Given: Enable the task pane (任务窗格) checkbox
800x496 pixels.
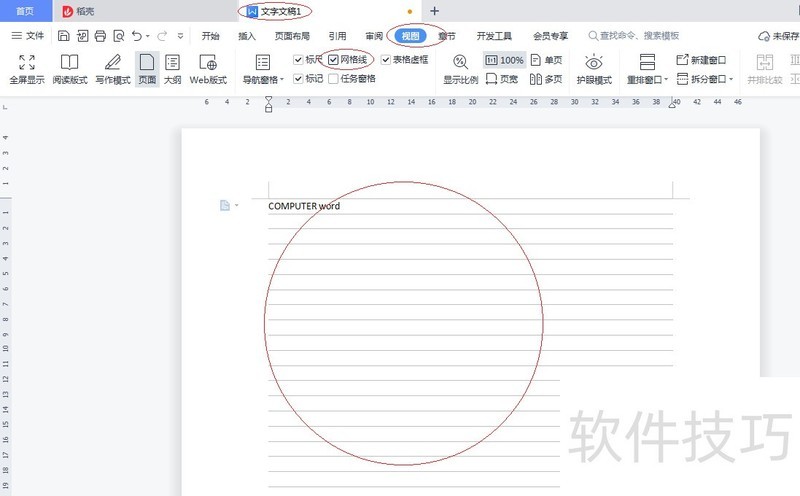Looking at the screenshot, I should [334, 78].
